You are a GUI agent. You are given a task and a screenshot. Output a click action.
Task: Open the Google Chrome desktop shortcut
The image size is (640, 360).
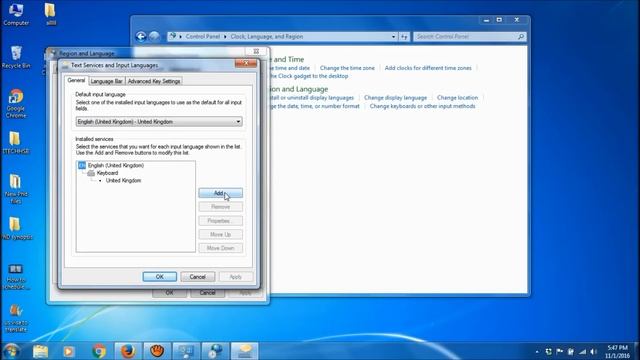16,104
